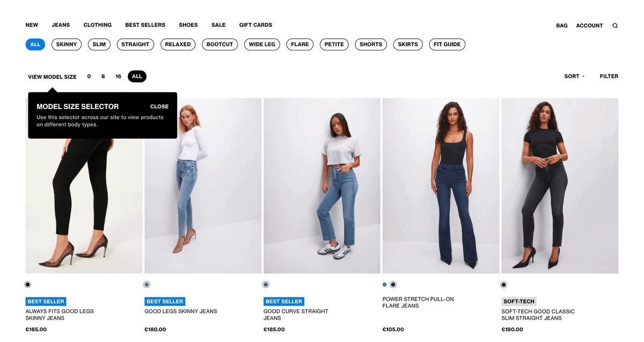Open the Bag link
This screenshot has width=644, height=342.
(x=562, y=25)
